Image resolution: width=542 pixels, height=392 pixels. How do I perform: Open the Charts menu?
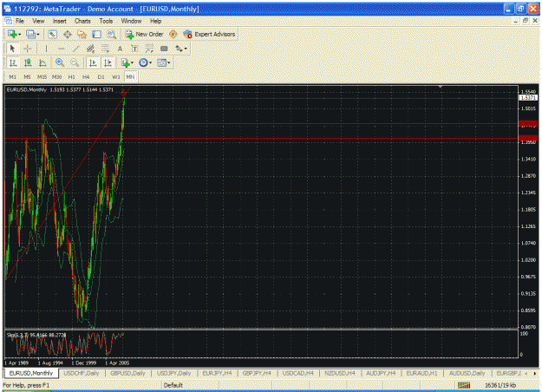pos(82,21)
